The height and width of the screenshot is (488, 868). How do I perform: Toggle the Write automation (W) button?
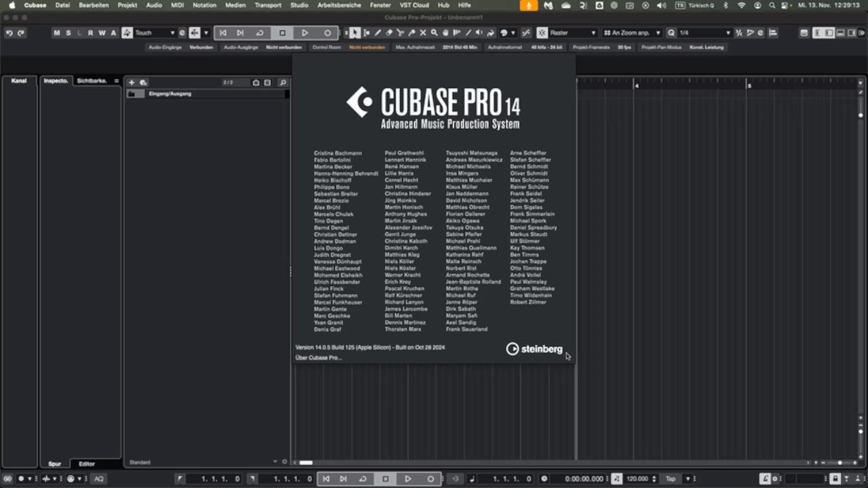pyautogui.click(x=102, y=33)
